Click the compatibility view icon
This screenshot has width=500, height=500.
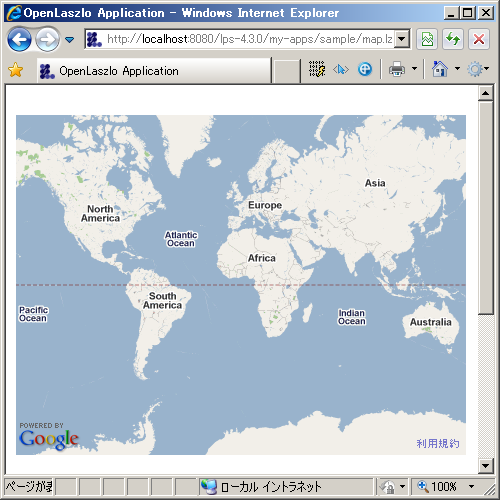427,39
